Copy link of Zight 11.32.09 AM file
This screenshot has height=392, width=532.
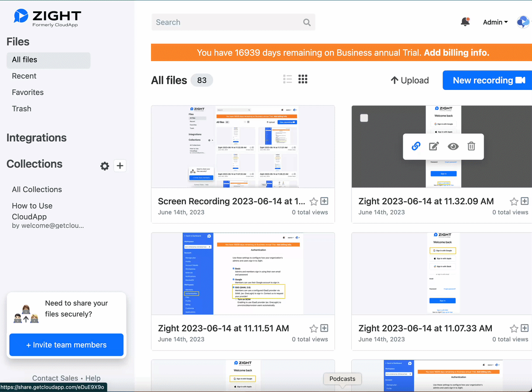[x=416, y=146]
